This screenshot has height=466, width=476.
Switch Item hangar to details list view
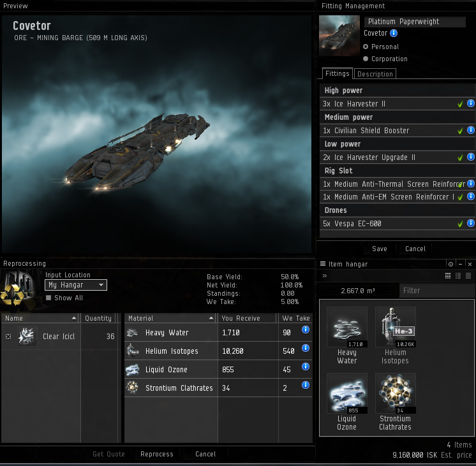[458, 276]
